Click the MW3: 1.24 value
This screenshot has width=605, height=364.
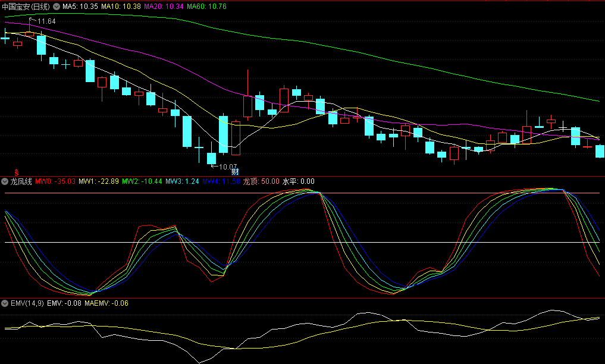point(182,181)
